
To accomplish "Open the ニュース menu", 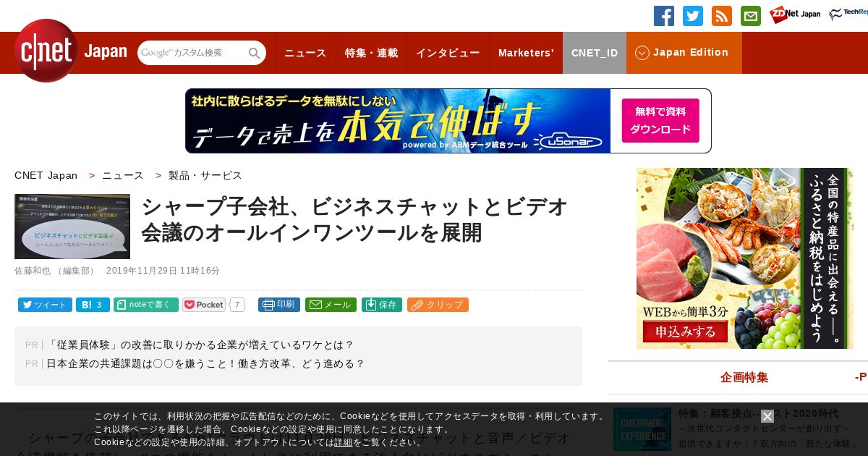I will (305, 53).
